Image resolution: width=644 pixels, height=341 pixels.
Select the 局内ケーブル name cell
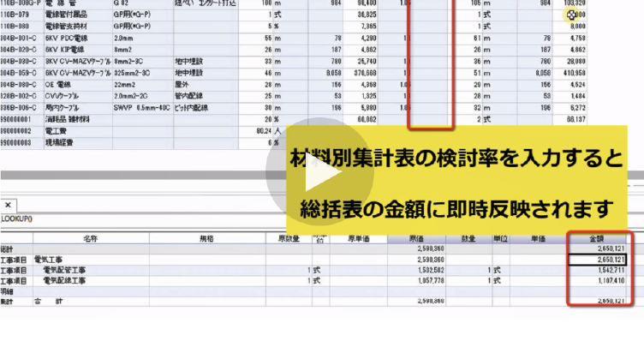(78, 108)
